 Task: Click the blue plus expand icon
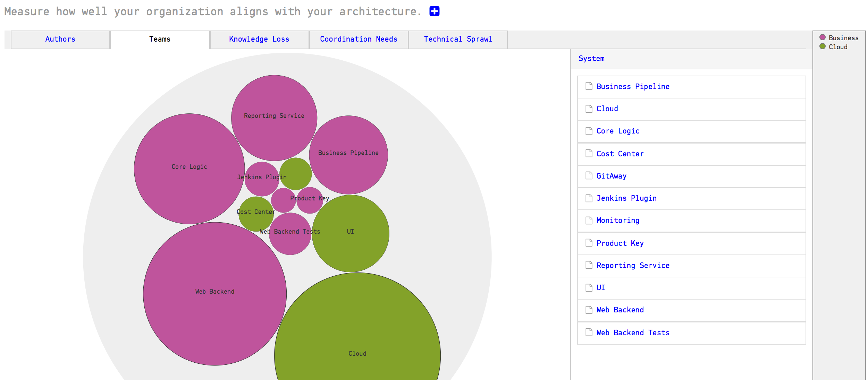click(434, 11)
